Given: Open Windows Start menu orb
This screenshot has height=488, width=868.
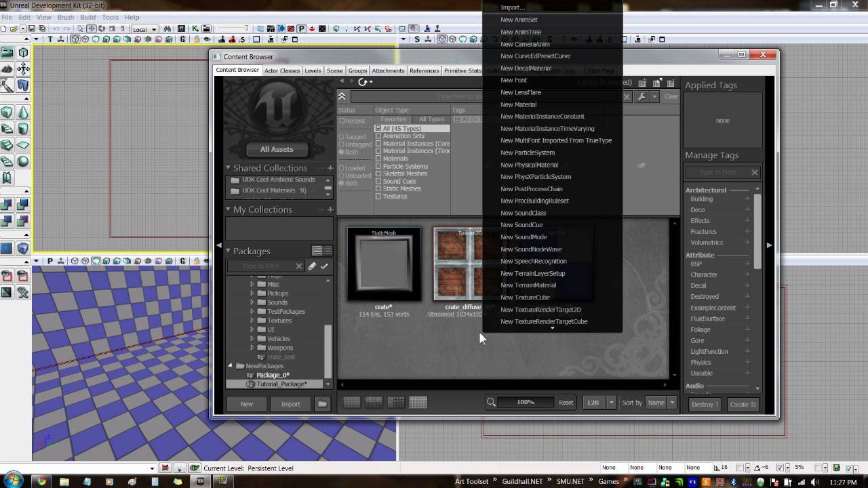Looking at the screenshot, I should 13,481.
